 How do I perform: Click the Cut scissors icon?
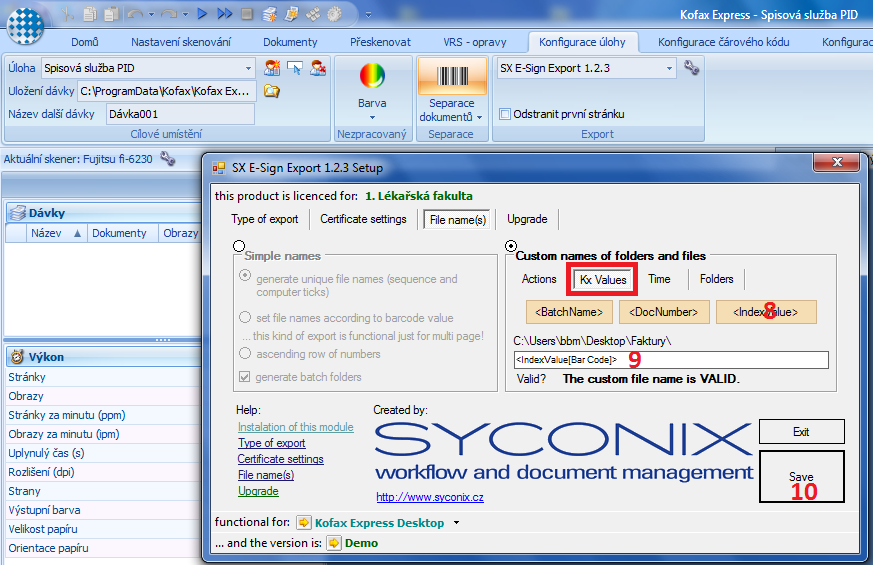[x=68, y=14]
